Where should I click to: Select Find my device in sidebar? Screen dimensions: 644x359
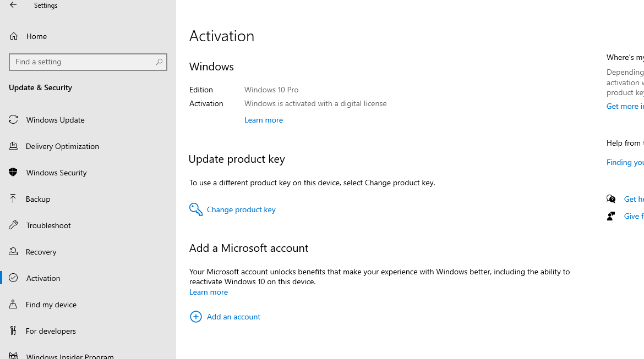(x=51, y=305)
